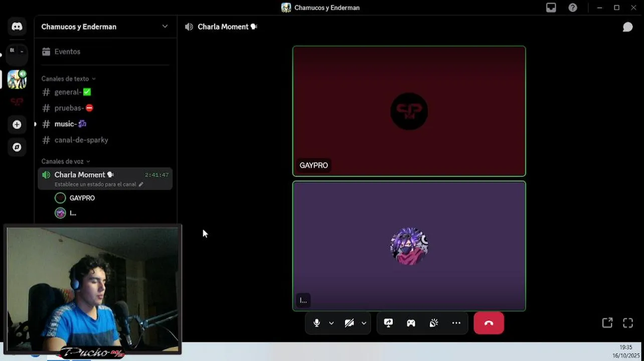Image resolution: width=644 pixels, height=361 pixels.
Task: Enter full screen mode
Action: tap(628, 323)
